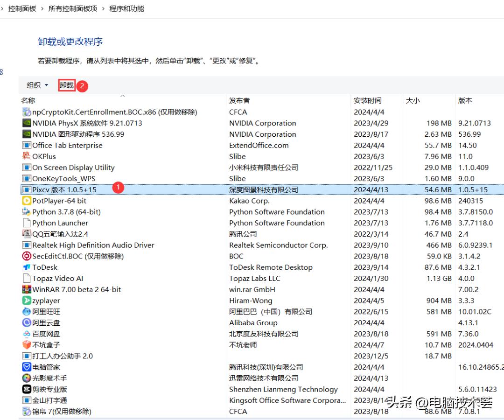Select the Realtek High Definition Audio Driver entry

tap(93, 245)
